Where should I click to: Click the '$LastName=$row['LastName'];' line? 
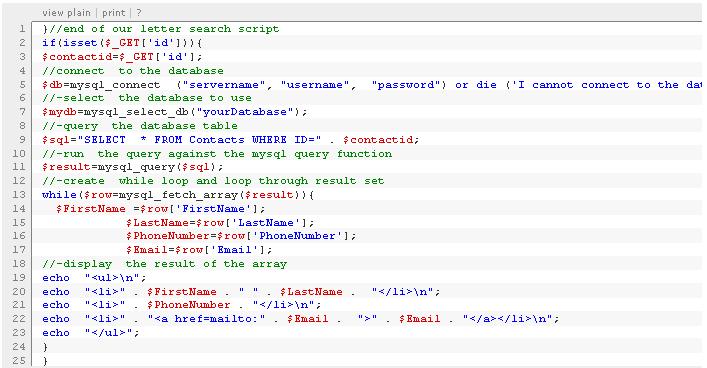coord(220,223)
